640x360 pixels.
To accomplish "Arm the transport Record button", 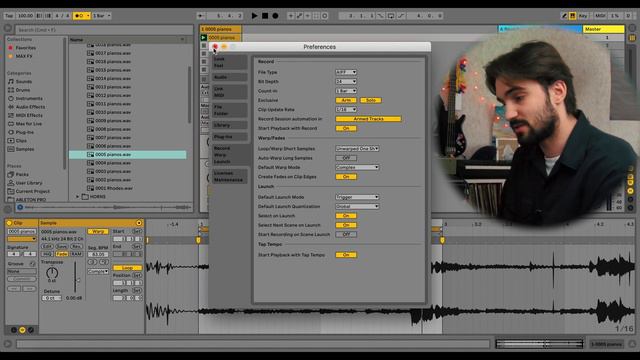I will (276, 16).
